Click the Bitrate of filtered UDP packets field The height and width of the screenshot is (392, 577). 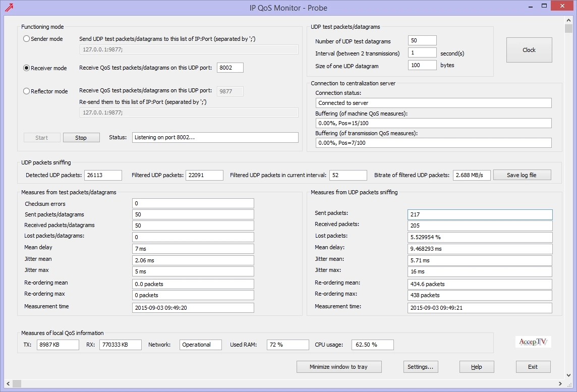click(x=472, y=175)
